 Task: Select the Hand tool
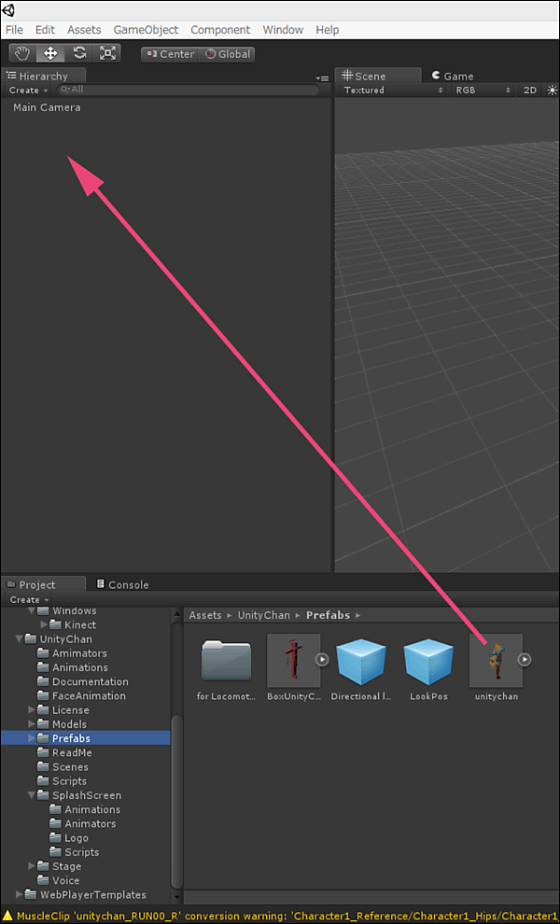click(22, 53)
